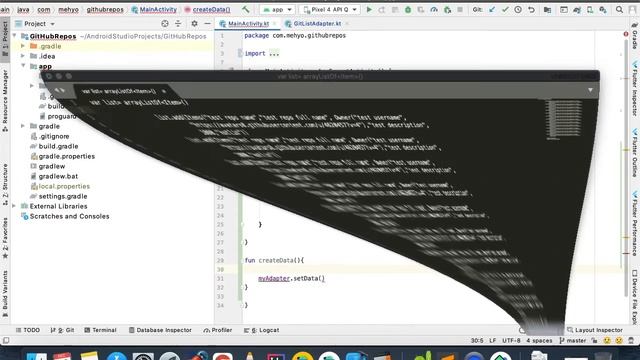
Task: Toggle the Structure side panel
Action: tap(5, 185)
